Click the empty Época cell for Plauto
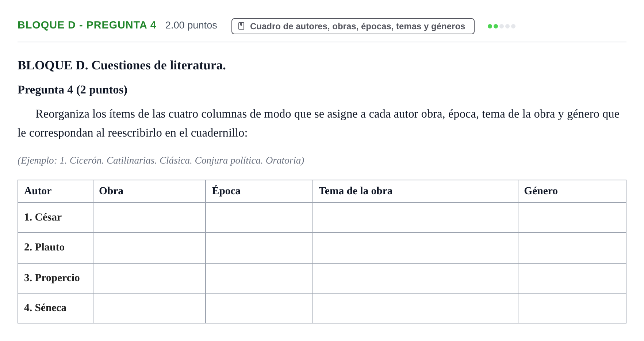 click(x=259, y=248)
